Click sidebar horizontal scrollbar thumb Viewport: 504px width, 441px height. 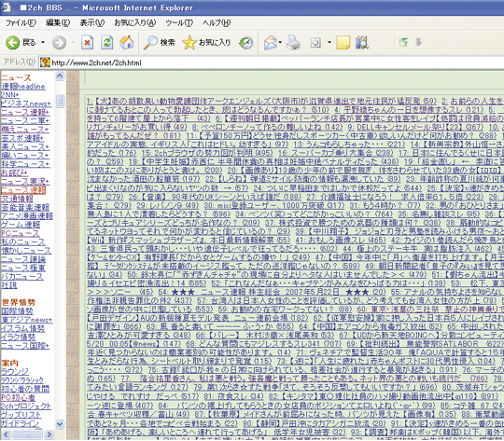coord(27,434)
